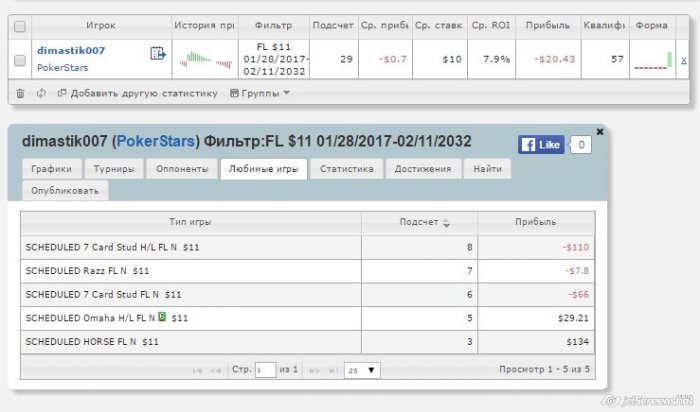Click the green B badge in Omaha row
This screenshot has width=700, height=412.
click(162, 317)
